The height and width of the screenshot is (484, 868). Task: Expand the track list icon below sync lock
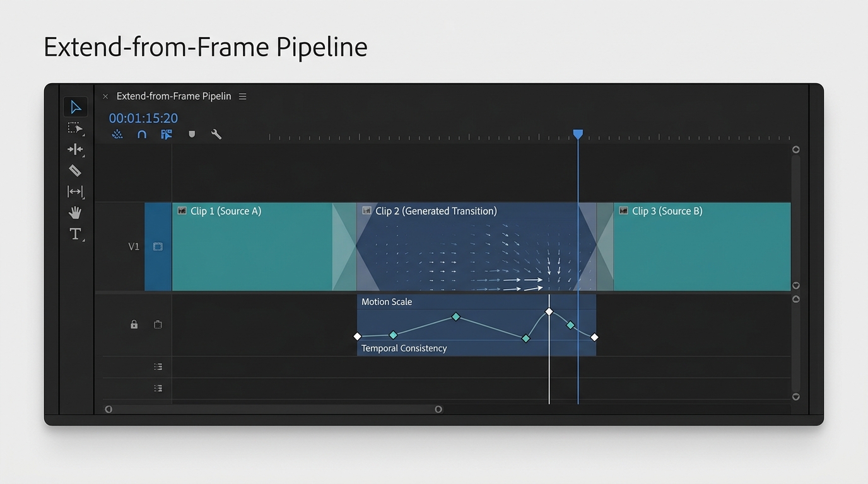click(x=158, y=367)
